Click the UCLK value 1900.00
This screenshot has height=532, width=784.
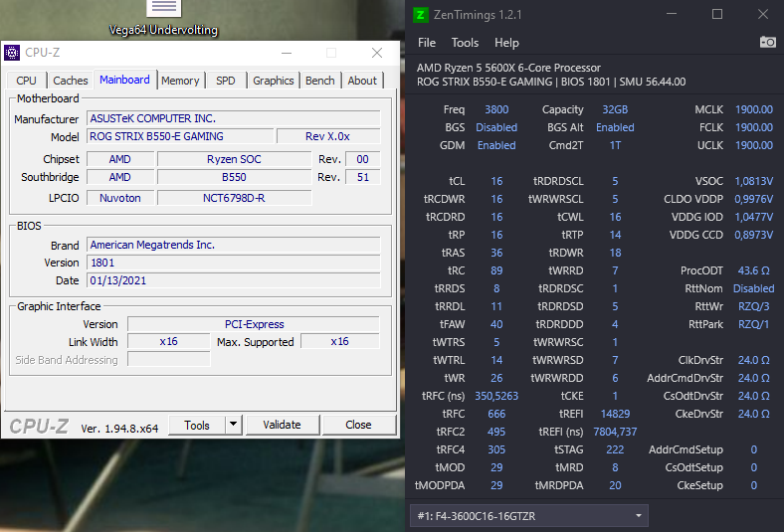[x=754, y=145]
